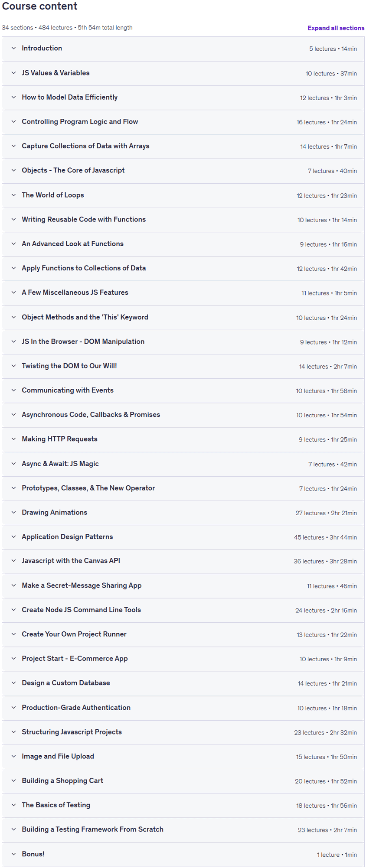Expand the Bonus! section chevron

13,854
